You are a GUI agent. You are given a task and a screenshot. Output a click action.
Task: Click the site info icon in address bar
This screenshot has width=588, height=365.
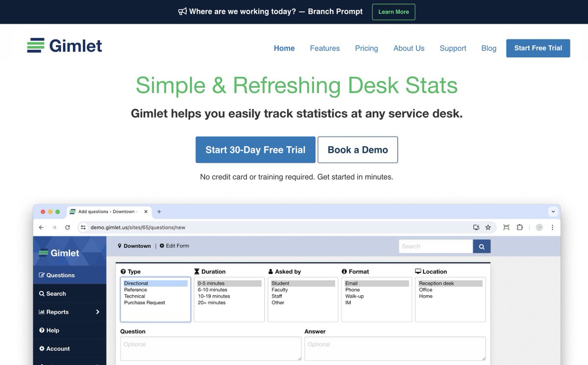pos(83,227)
